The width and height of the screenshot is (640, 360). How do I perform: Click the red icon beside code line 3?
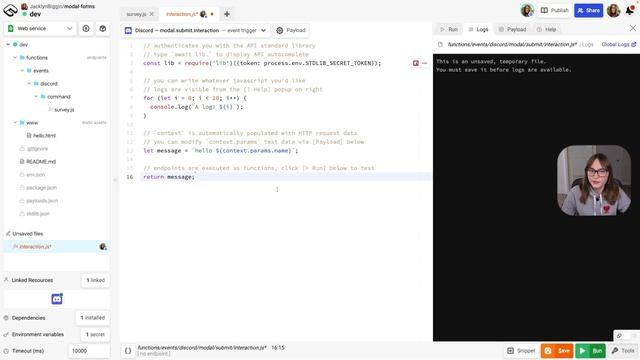point(416,63)
